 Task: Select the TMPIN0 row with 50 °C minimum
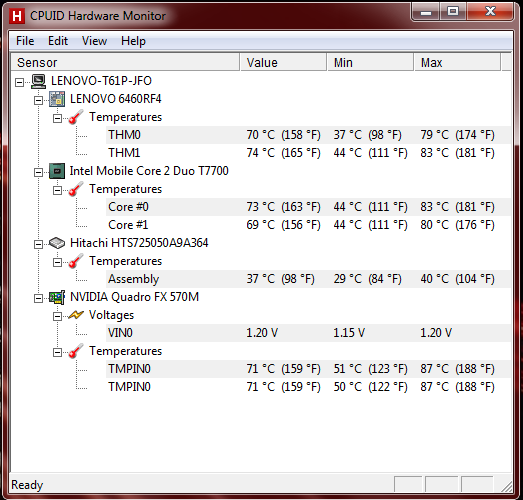(309, 387)
